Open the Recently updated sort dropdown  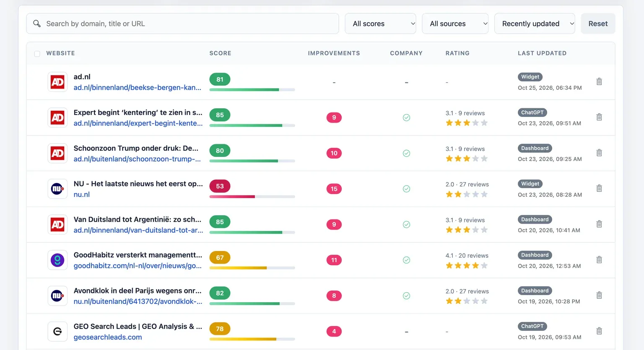(x=535, y=24)
